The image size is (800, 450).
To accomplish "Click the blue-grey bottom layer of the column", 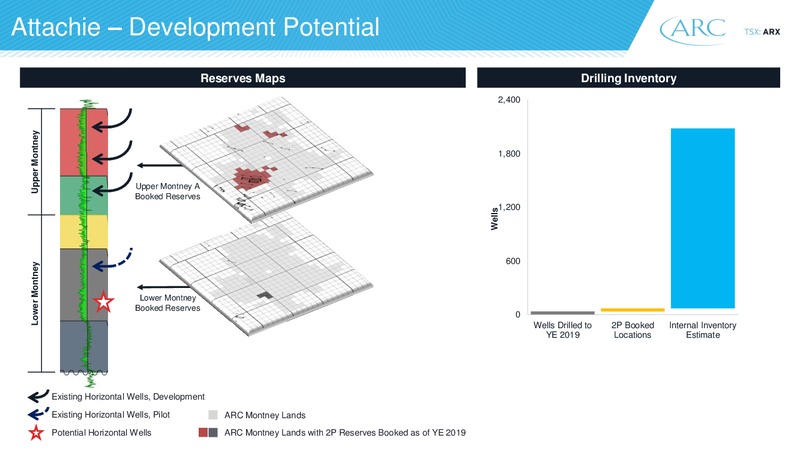I will [84, 346].
